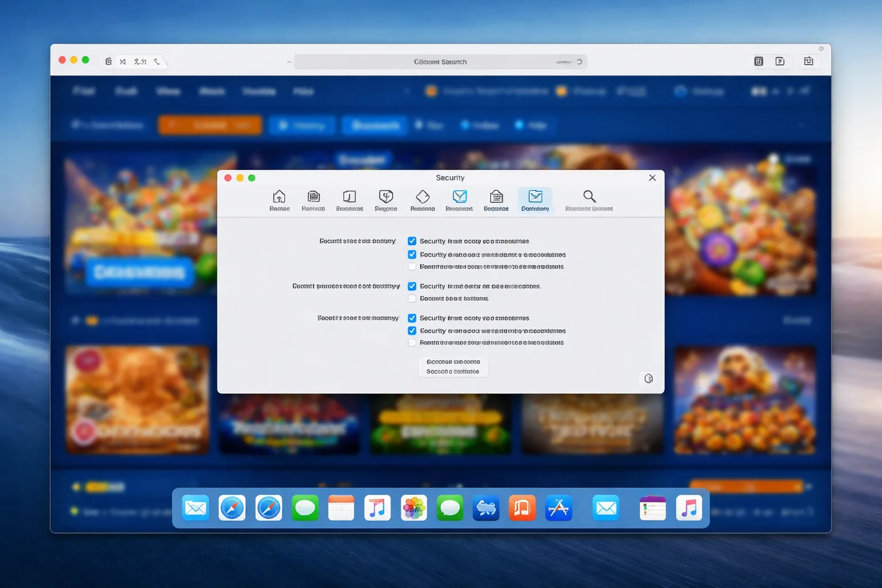Click the highlighted envelope-checkmark tab
The width and height of the screenshot is (882, 588).
[535, 200]
